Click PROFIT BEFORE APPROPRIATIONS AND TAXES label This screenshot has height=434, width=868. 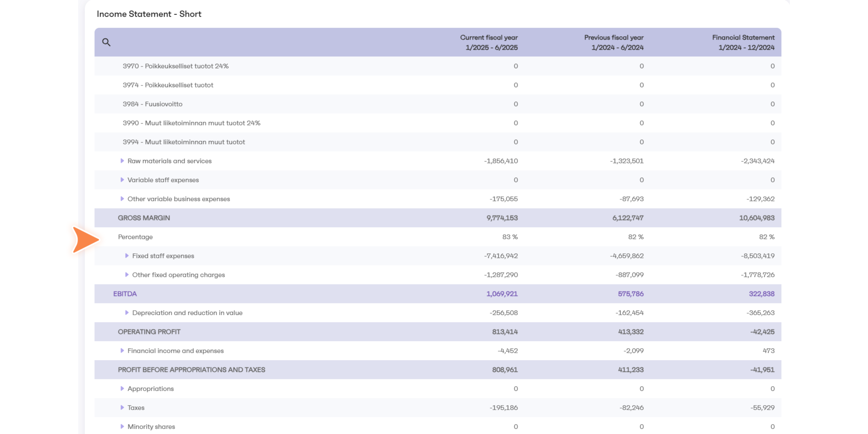pyautogui.click(x=191, y=370)
